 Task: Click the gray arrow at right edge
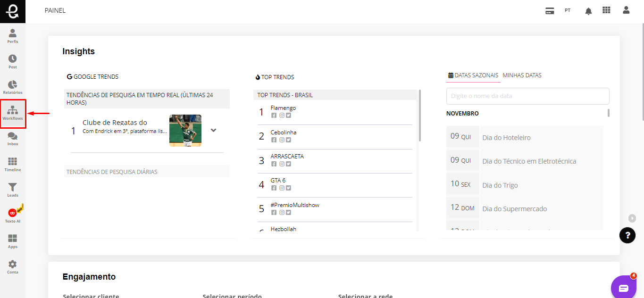coord(632,218)
